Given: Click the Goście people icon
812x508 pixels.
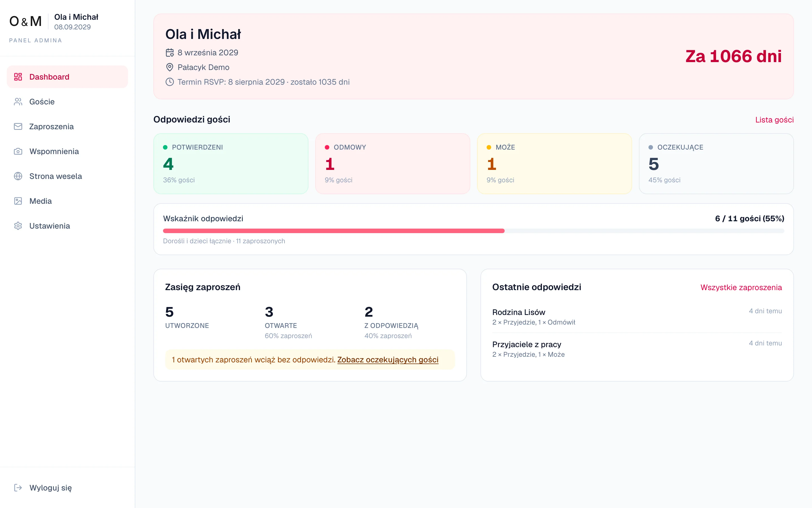Looking at the screenshot, I should [x=18, y=102].
